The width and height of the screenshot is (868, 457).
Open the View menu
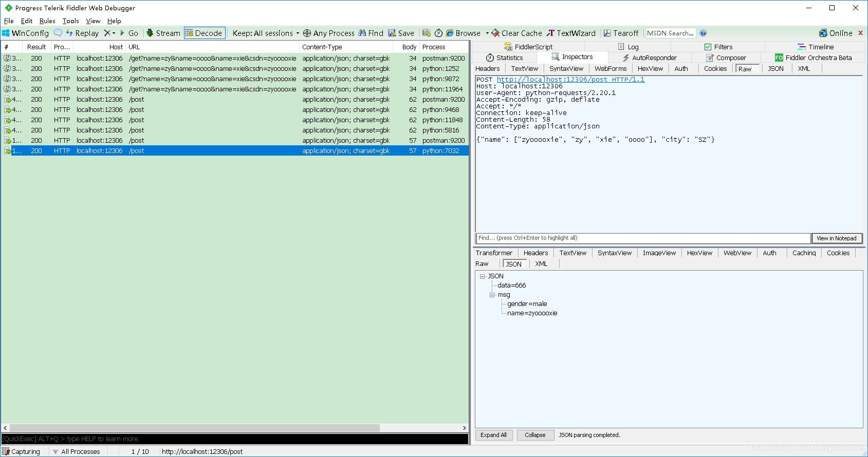coord(93,21)
